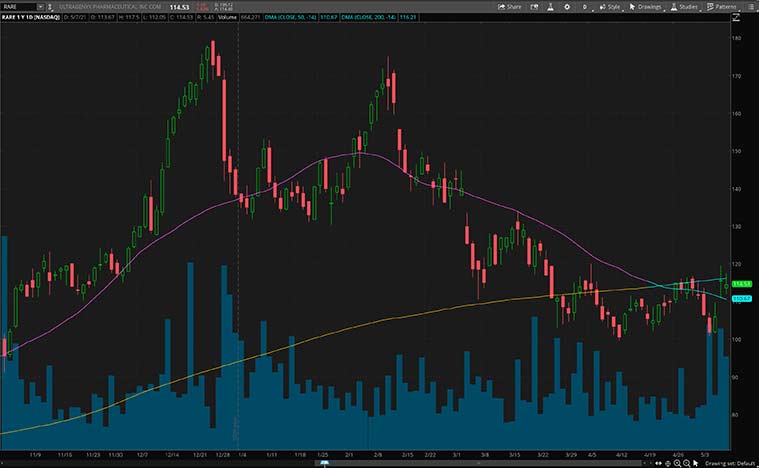Viewport: 759px width, 468px height.
Task: Click the list menu icon at top right
Action: (749, 6)
